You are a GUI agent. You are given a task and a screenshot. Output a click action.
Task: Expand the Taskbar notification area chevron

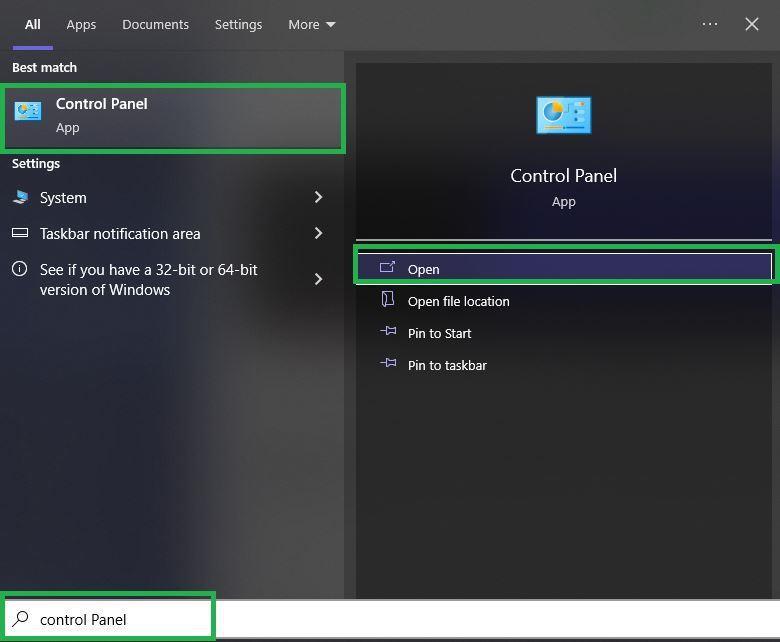click(x=318, y=233)
